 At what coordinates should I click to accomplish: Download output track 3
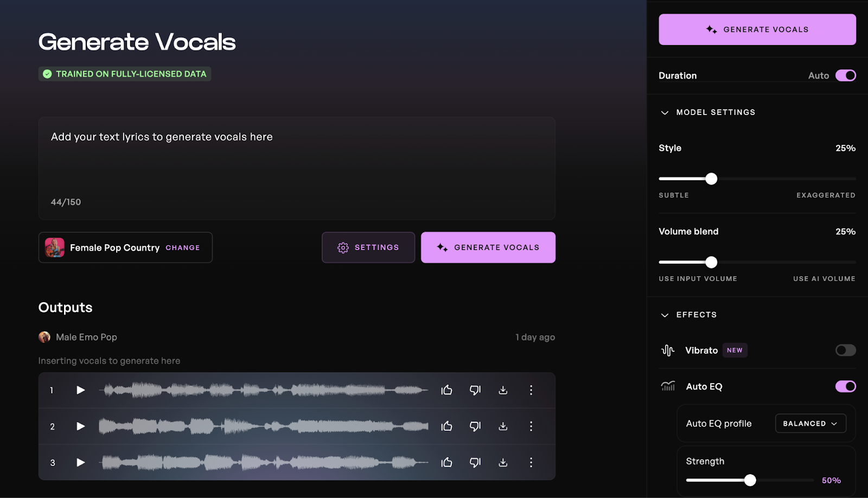click(x=503, y=463)
